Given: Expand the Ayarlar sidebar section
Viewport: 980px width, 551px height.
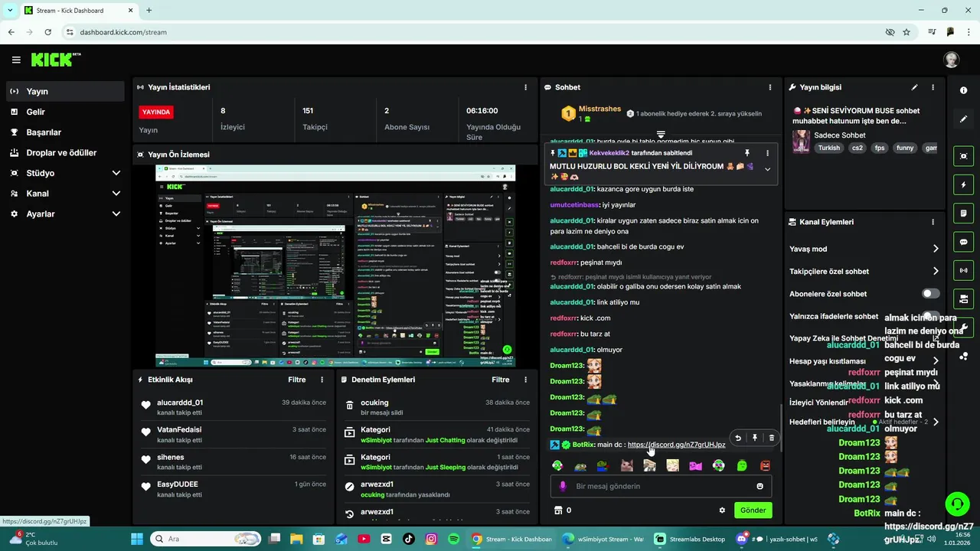Looking at the screenshot, I should tap(65, 214).
